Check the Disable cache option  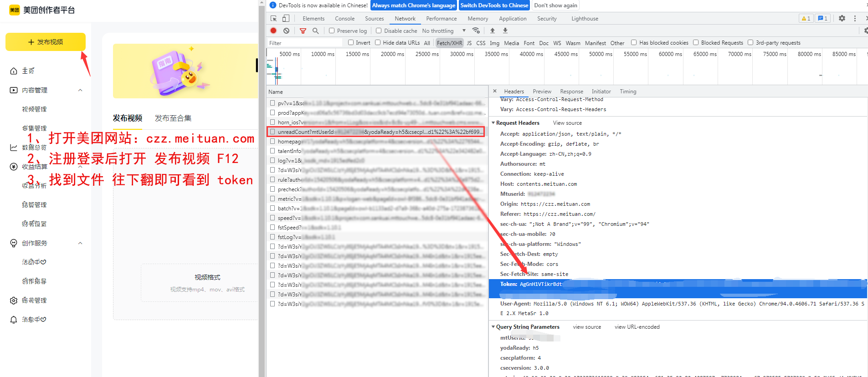point(379,31)
